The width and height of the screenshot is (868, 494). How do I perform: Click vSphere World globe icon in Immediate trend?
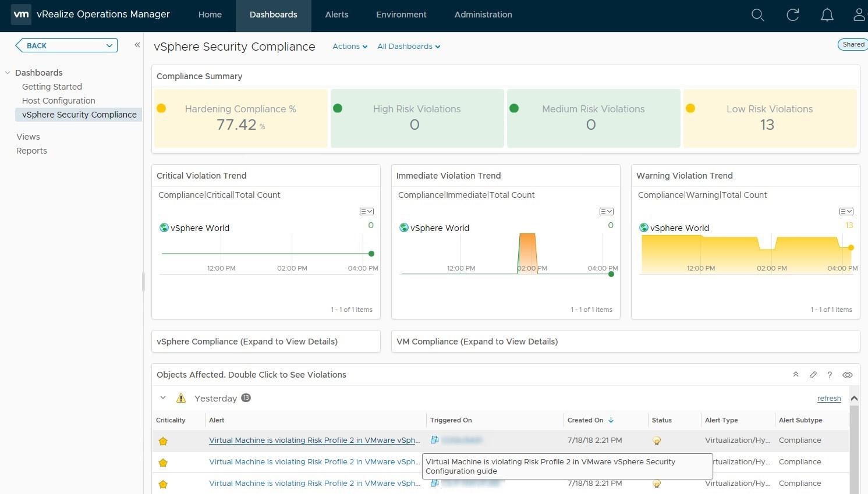(404, 228)
